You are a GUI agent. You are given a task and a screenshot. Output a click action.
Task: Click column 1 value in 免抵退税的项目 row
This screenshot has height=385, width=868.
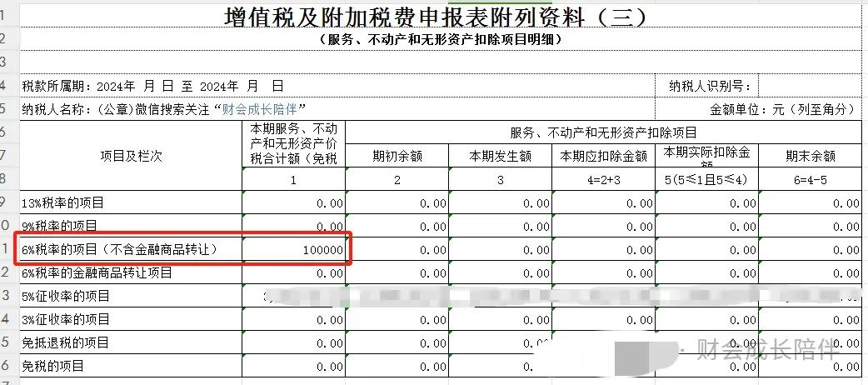(293, 342)
